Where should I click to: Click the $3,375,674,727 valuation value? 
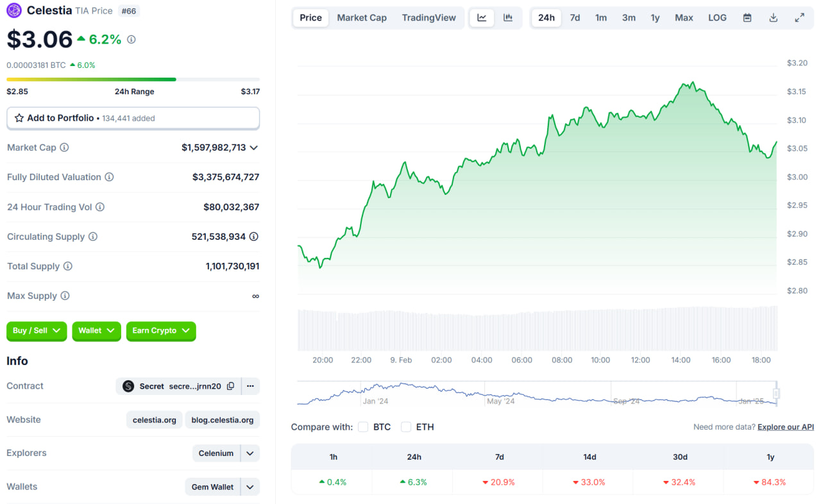pyautogui.click(x=226, y=177)
